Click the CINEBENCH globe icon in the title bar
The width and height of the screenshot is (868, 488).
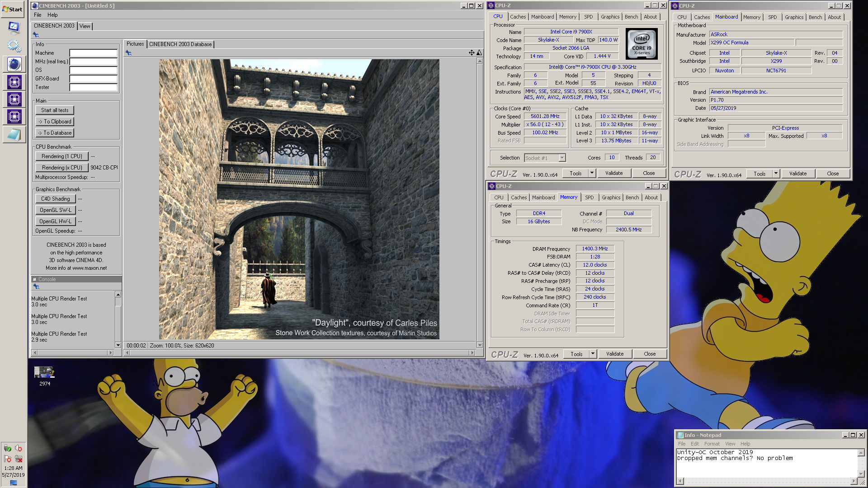(35, 6)
